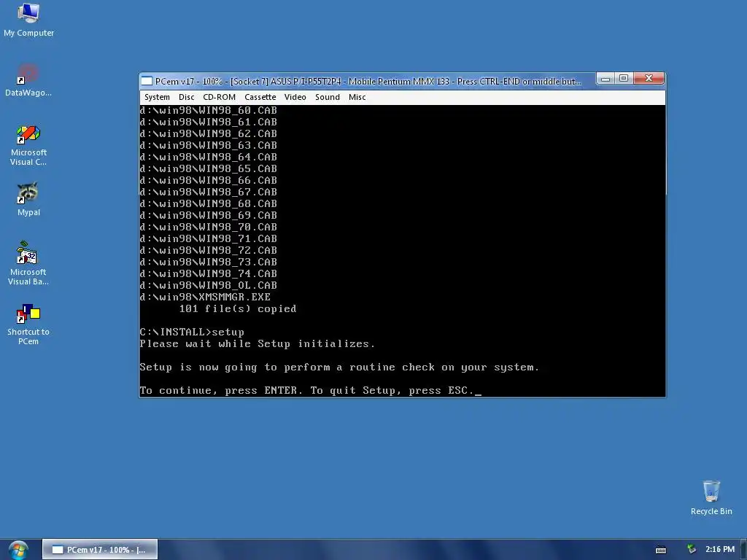747x560 pixels.
Task: Open the Cassette menu
Action: [x=260, y=97]
